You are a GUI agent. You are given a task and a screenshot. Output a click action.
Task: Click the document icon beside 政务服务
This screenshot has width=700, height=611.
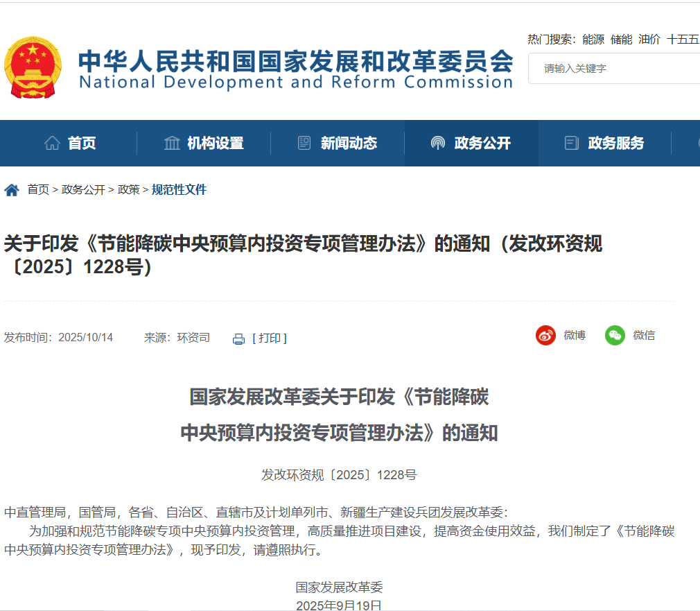tap(572, 144)
